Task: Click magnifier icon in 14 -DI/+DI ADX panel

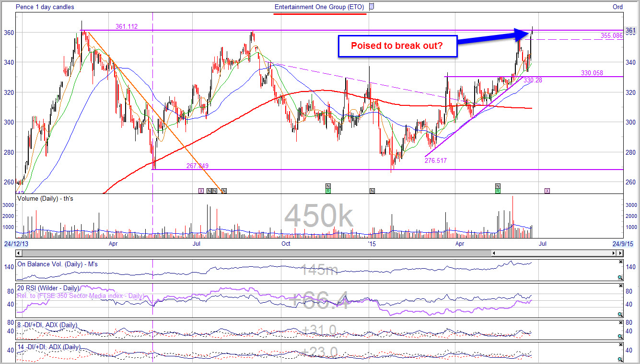Action: point(620,359)
